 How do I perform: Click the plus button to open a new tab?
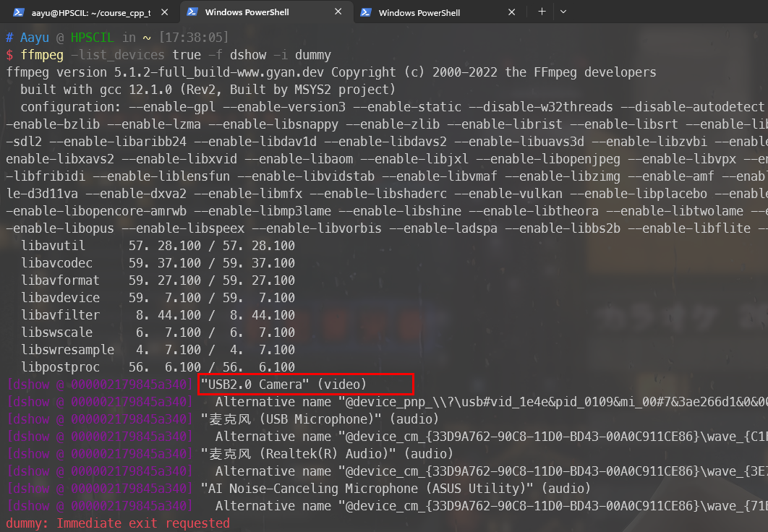[x=541, y=12]
